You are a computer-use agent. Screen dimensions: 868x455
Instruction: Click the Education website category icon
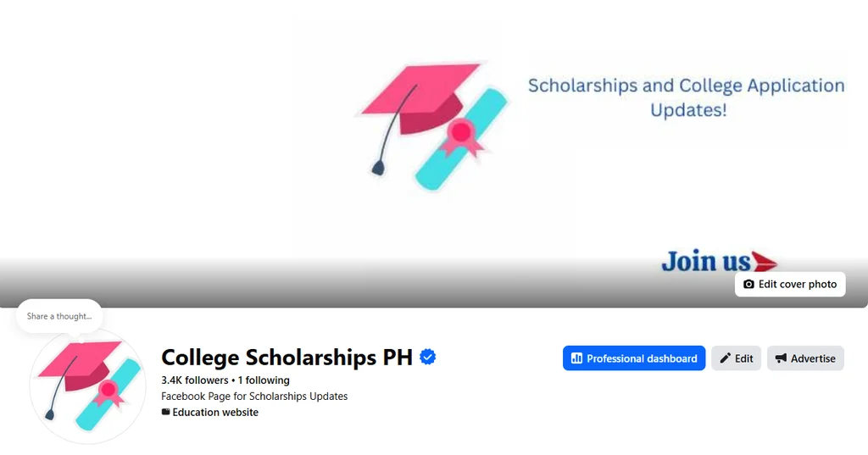pos(165,412)
